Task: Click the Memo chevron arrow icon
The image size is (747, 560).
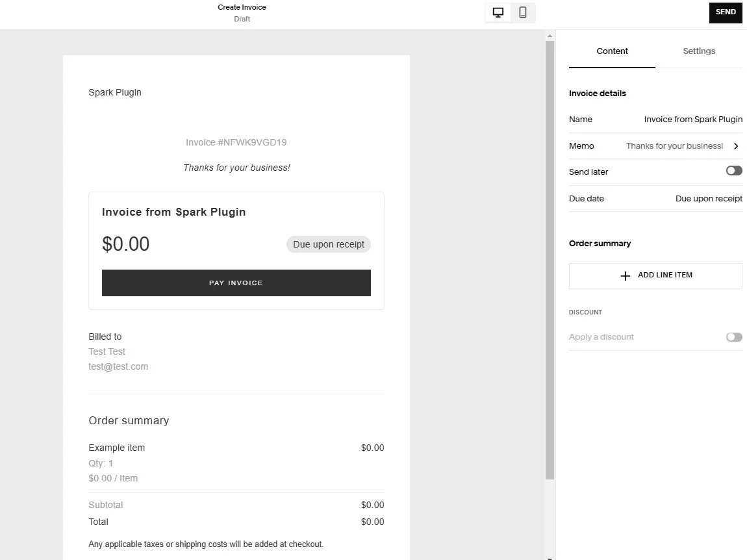Action: pos(736,146)
